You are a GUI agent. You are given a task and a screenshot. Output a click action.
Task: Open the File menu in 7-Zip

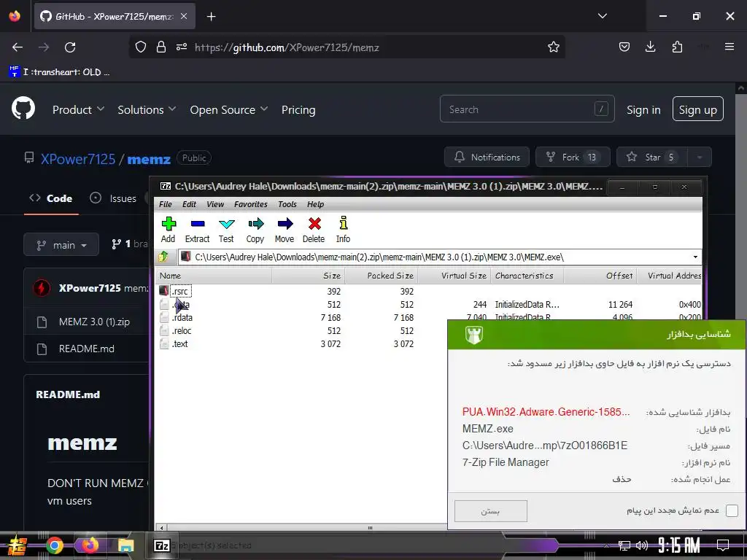click(166, 204)
